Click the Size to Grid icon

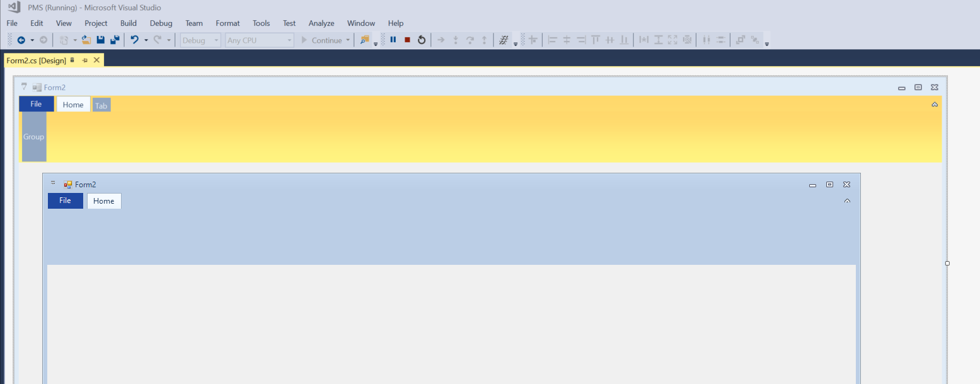click(687, 40)
